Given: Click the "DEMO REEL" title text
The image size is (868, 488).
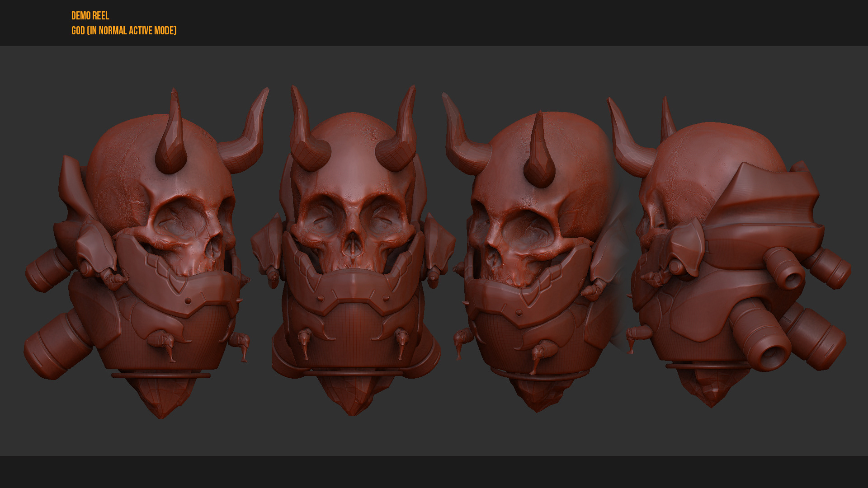Looking at the screenshot, I should (90, 16).
